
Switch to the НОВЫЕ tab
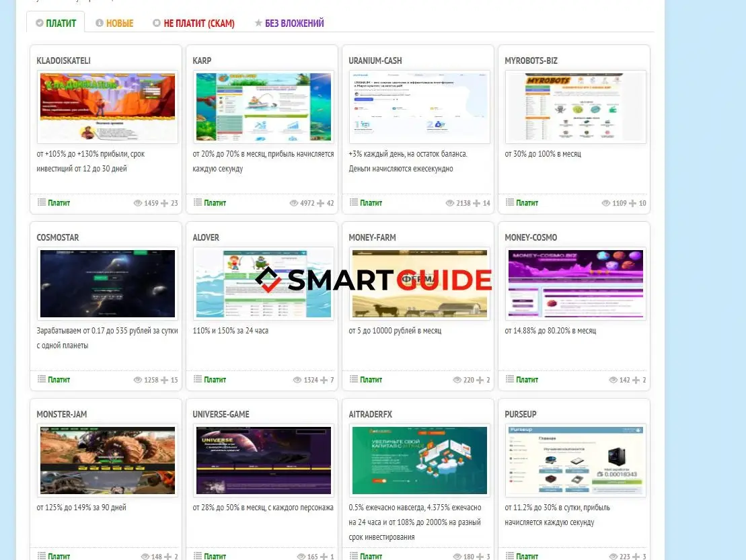tap(114, 24)
